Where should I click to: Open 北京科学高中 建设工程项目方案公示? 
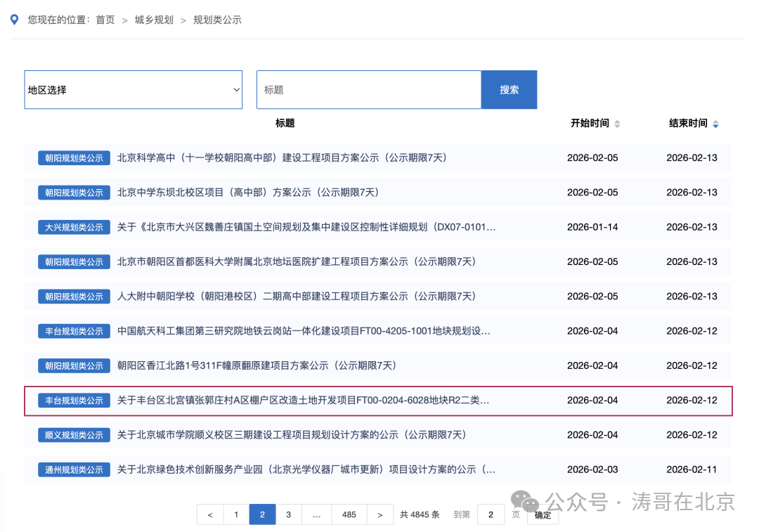tap(282, 157)
